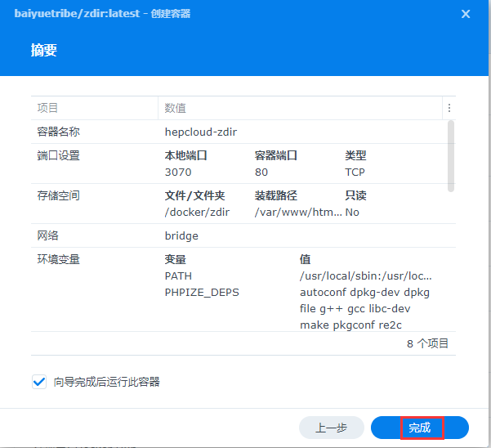Open the column options menu (three dots)
491x448 pixels.
449,108
